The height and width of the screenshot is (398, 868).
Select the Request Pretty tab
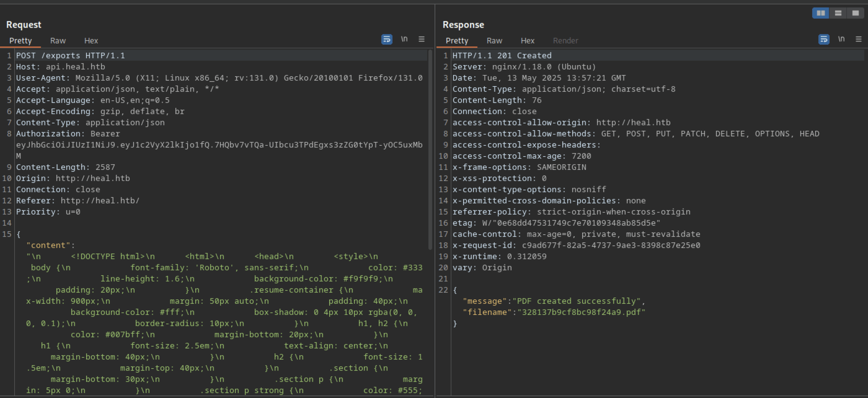point(20,41)
